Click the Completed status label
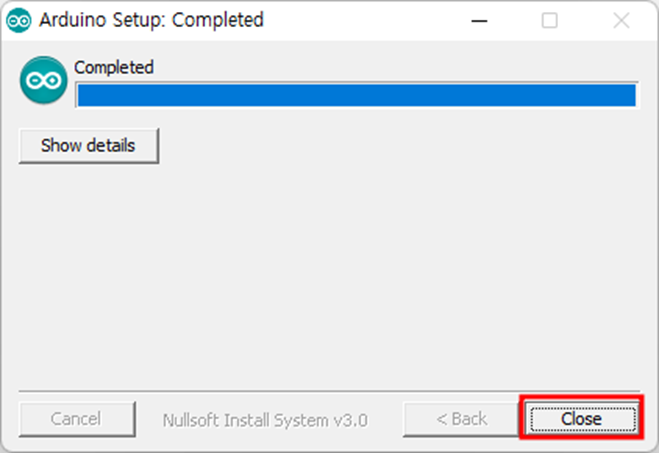Screen dimensions: 659x453 [114, 68]
